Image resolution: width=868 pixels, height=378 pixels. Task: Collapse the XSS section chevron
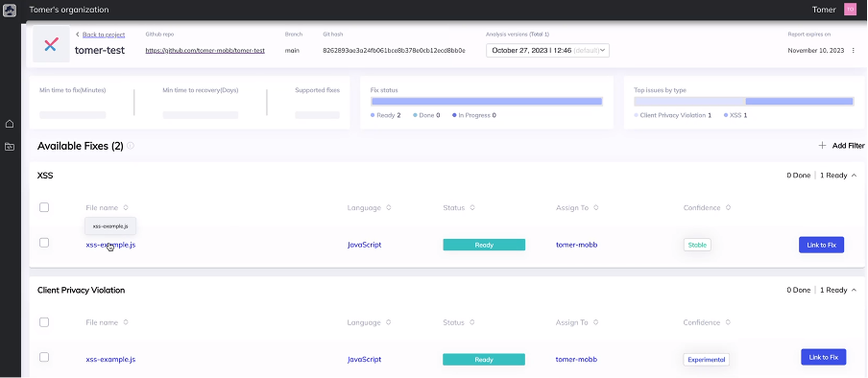tap(855, 176)
